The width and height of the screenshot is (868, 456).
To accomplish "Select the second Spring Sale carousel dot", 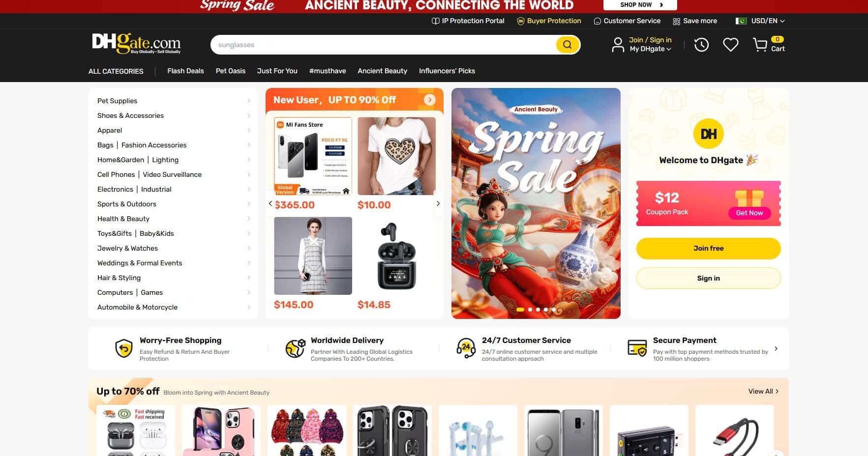I will pos(530,310).
